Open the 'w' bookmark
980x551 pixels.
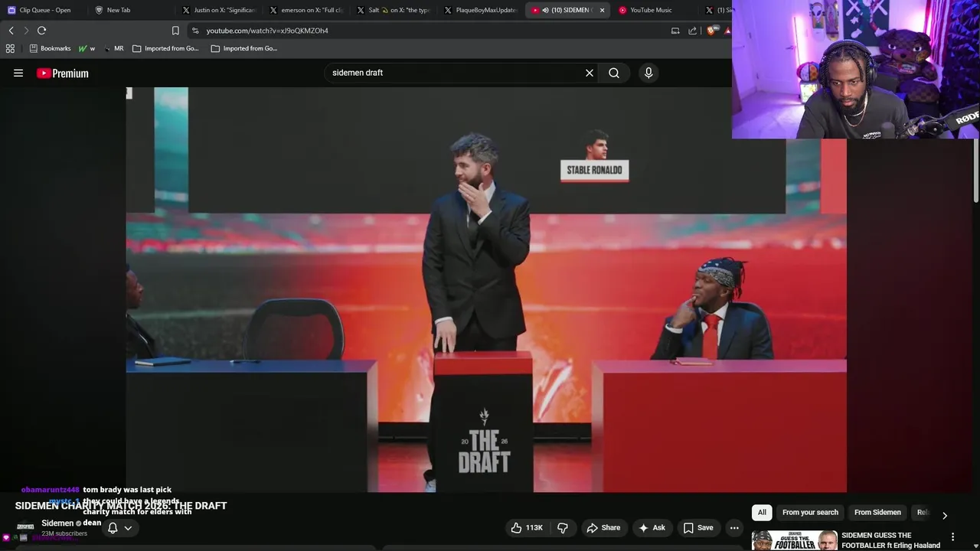coord(87,48)
